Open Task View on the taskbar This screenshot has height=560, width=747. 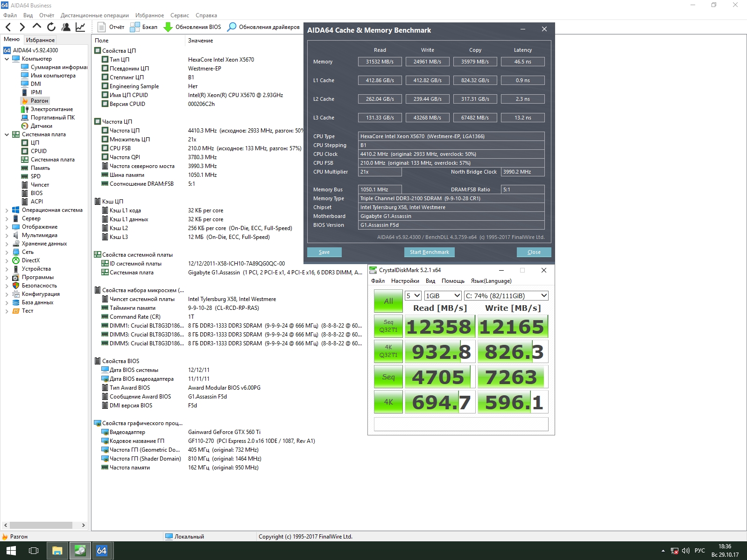(34, 551)
